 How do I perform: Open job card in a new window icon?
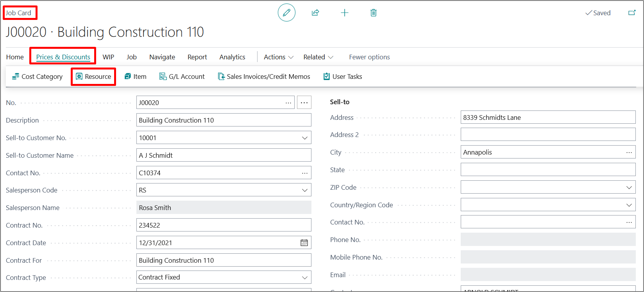coord(631,13)
